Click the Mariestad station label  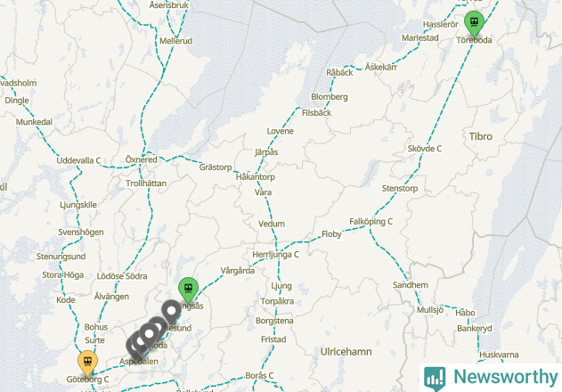pos(419,37)
